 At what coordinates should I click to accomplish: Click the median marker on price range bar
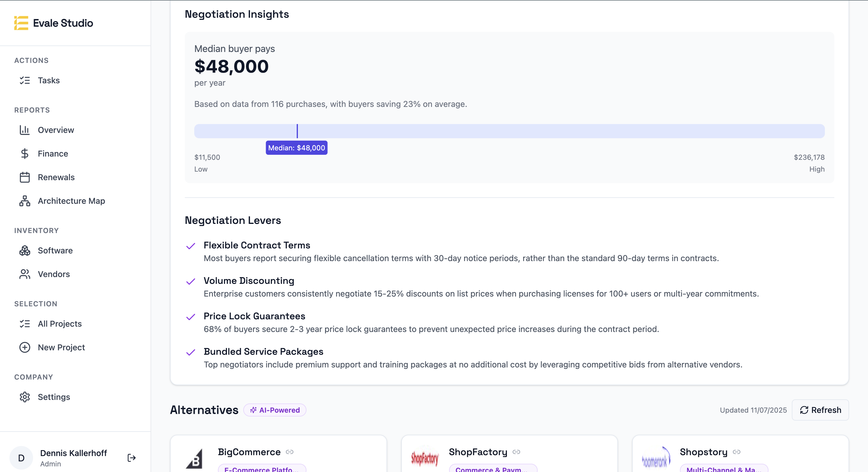click(x=297, y=131)
